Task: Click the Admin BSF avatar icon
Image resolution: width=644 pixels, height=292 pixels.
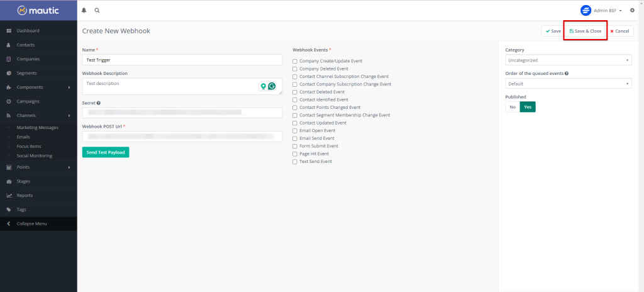Action: coord(586,11)
